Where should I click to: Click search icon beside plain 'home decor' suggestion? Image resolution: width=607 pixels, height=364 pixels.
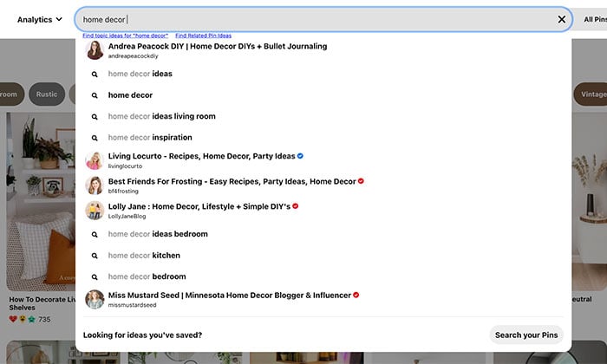tap(95, 95)
